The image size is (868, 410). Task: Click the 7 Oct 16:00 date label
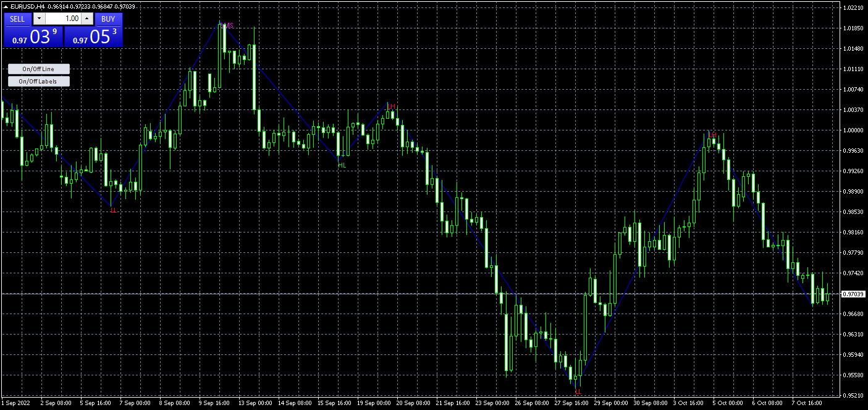(x=808, y=403)
